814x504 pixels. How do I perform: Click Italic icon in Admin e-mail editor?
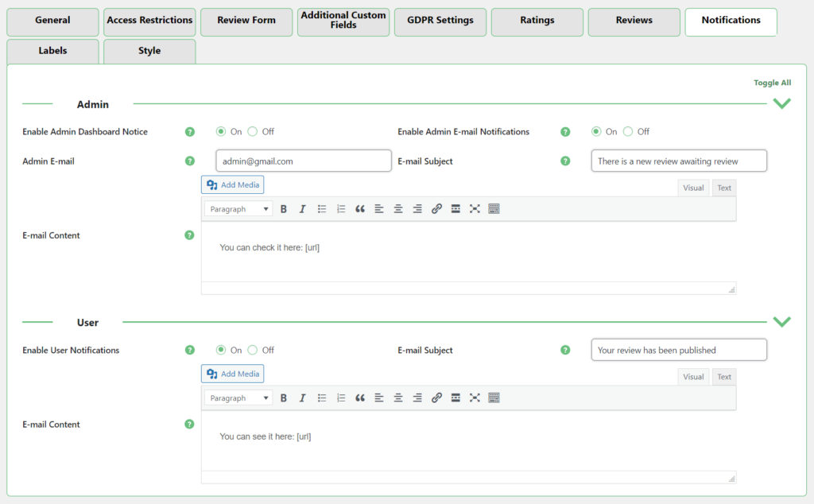click(x=302, y=209)
